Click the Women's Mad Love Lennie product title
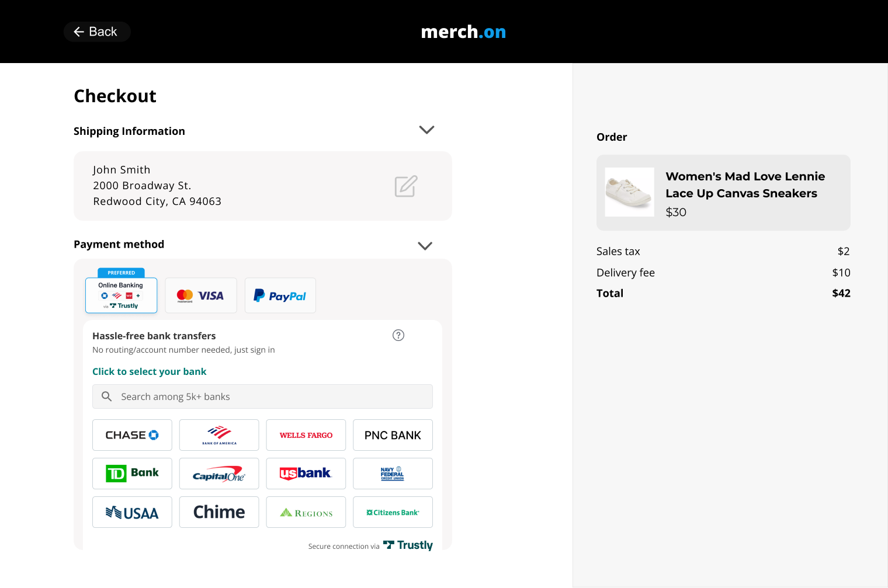 [745, 185]
